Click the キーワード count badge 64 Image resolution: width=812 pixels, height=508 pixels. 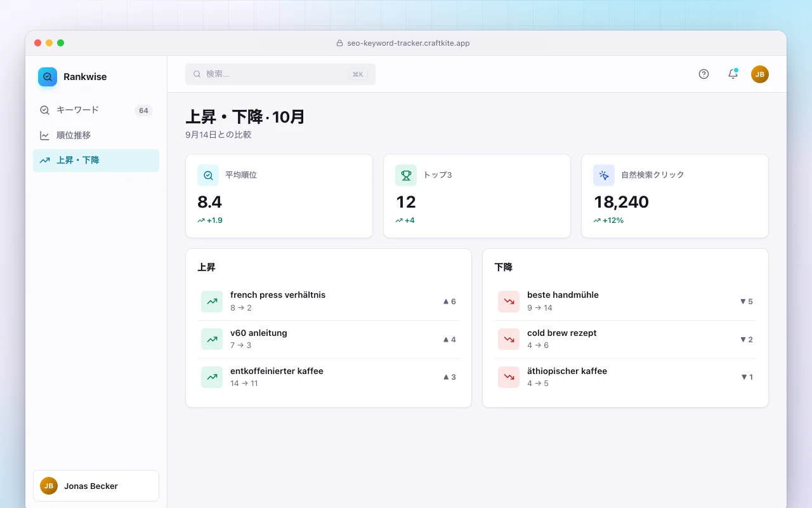coord(143,110)
